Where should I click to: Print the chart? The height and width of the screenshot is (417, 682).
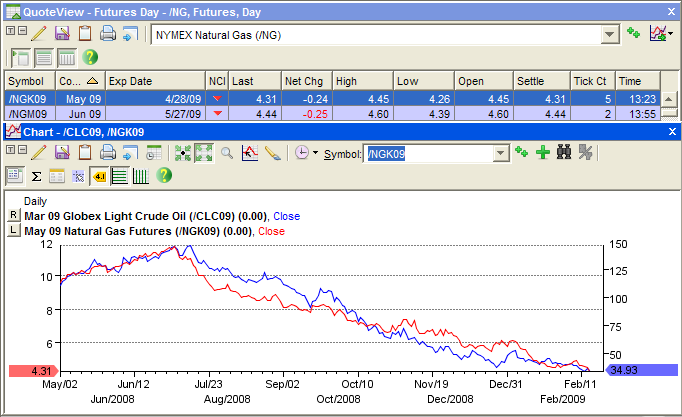tap(107, 152)
